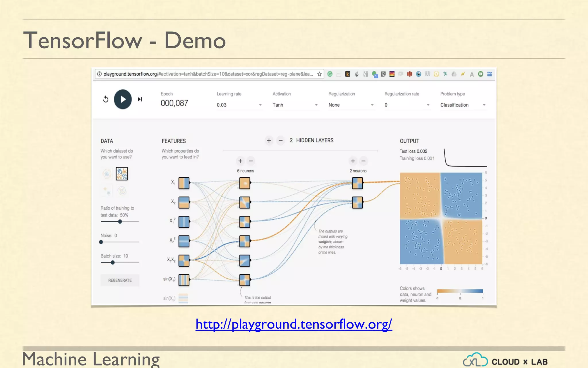Toggle the X1 input feature
The width and height of the screenshot is (588, 368).
184,183
